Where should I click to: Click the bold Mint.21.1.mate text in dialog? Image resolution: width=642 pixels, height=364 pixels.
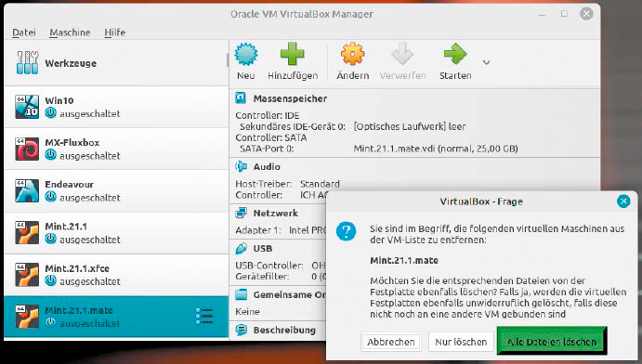pos(404,261)
